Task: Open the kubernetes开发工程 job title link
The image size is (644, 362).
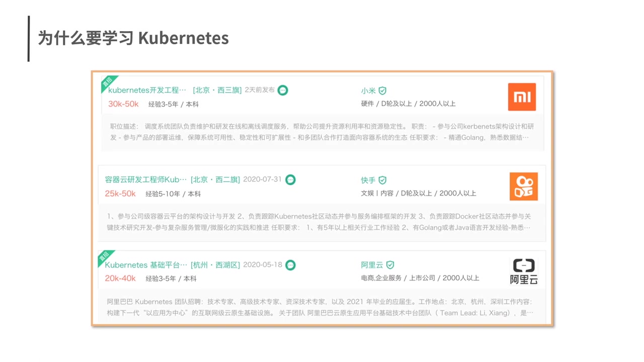Action: tap(147, 90)
